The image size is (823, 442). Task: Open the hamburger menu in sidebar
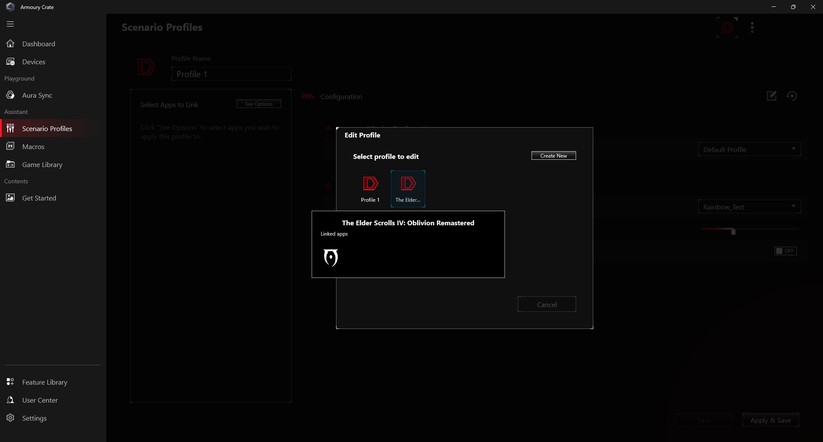click(x=11, y=24)
